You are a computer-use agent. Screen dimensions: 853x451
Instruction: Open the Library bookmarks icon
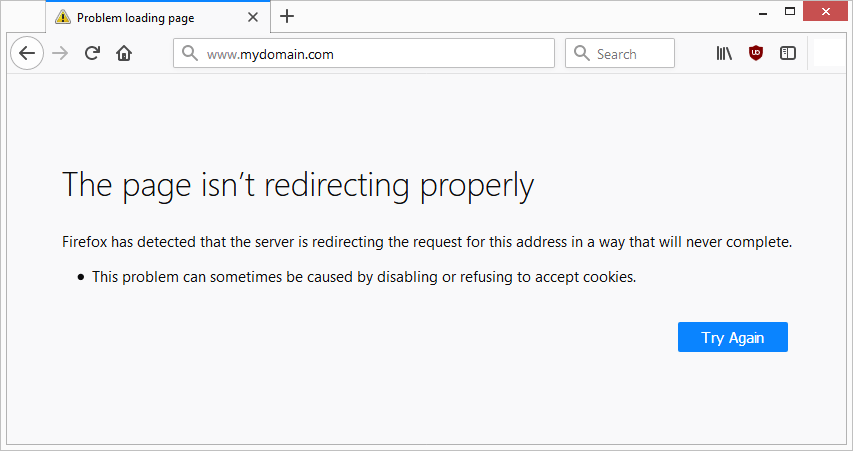[724, 54]
